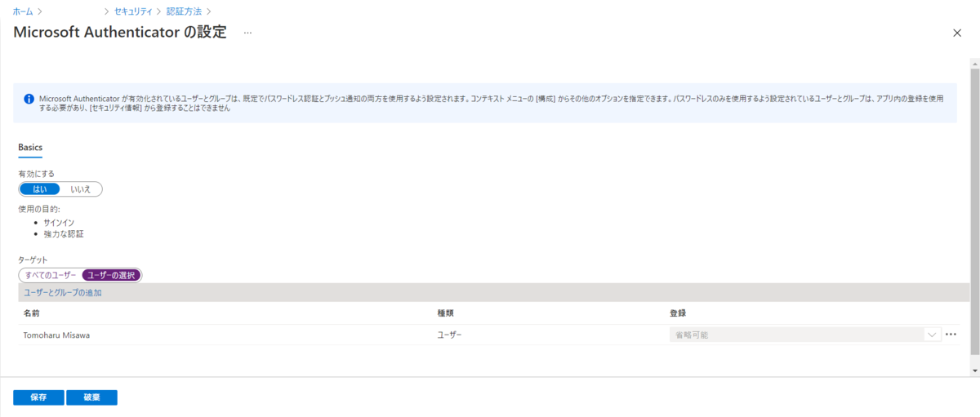This screenshot has width=980, height=417.
Task: Click the ターゲット label
Action: pyautogui.click(x=33, y=260)
